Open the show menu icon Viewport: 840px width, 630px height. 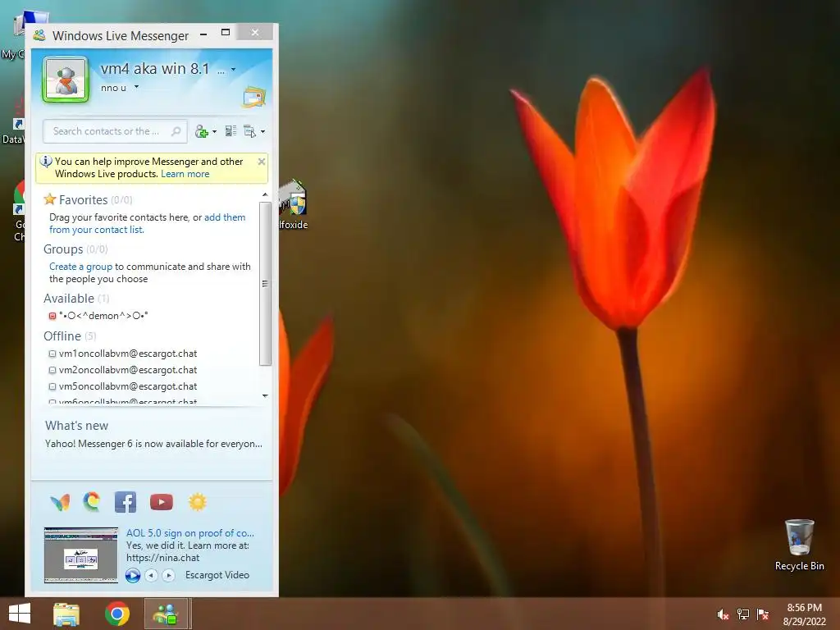[x=249, y=131]
